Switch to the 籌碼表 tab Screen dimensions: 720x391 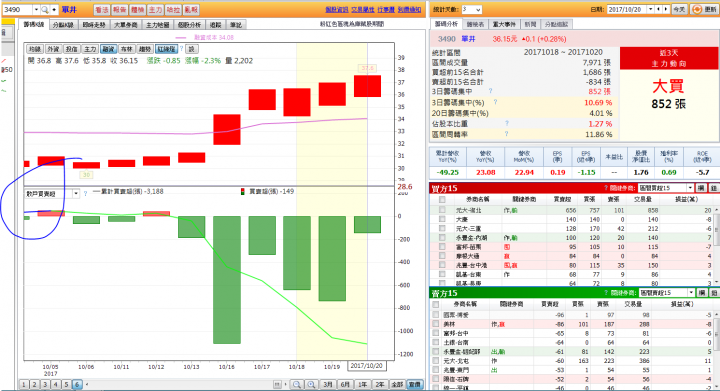(475, 24)
